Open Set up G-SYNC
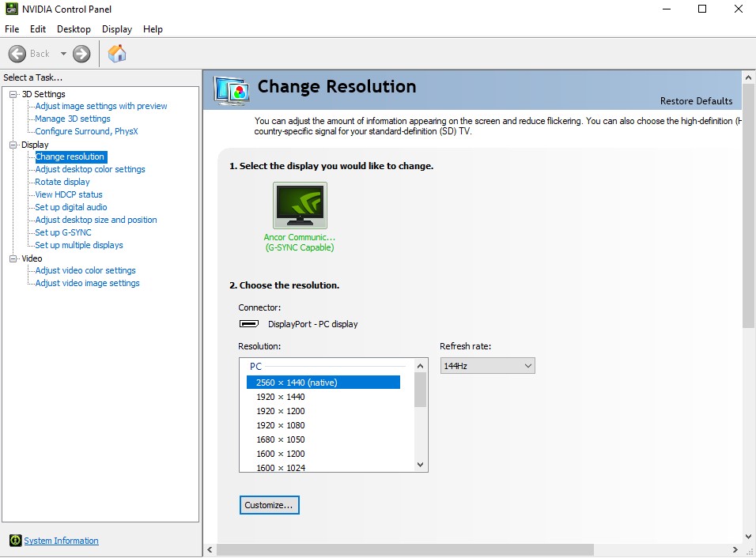Screen dimensions: 756x558 pyautogui.click(x=62, y=232)
